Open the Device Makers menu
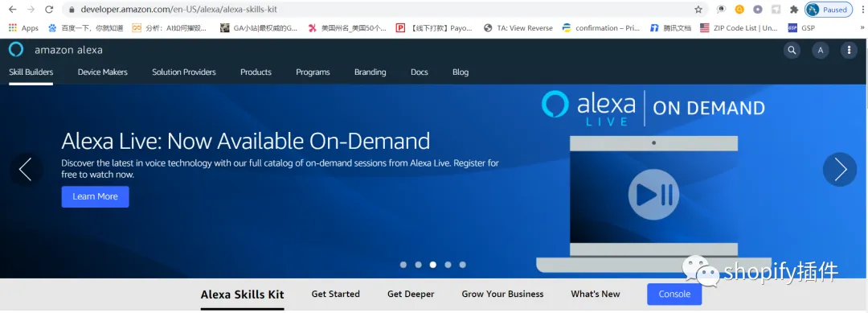 click(x=102, y=72)
